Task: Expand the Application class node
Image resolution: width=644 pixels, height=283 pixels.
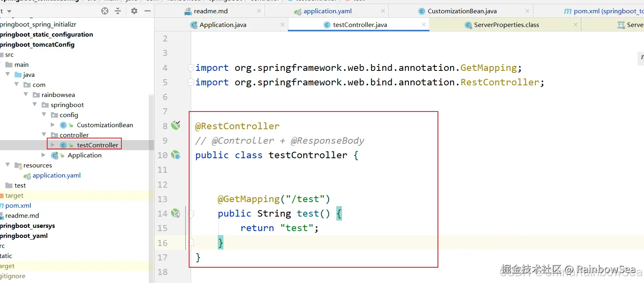Action: click(x=44, y=155)
